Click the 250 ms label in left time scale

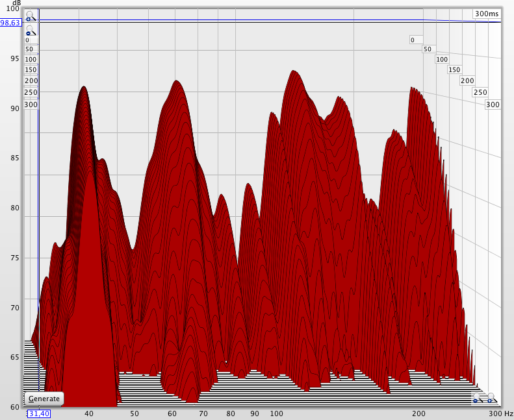point(31,92)
